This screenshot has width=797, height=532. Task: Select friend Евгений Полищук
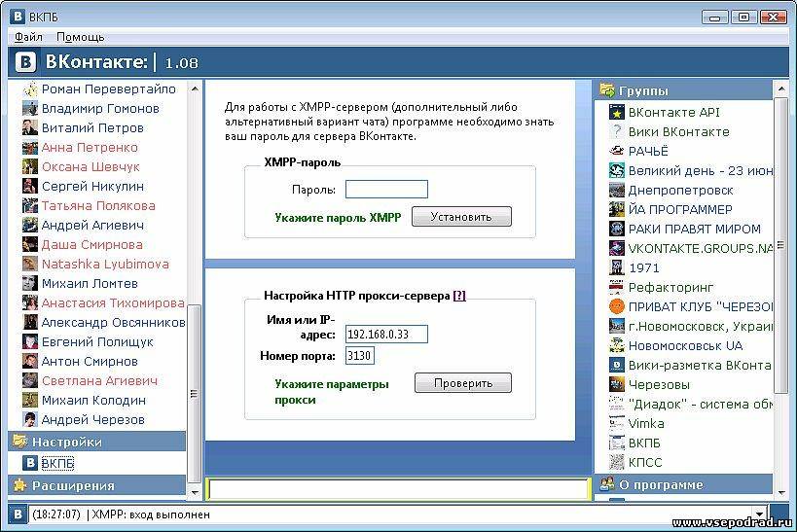97,342
